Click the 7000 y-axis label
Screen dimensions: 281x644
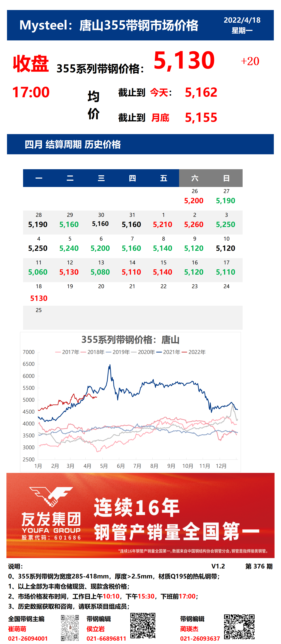(x=29, y=352)
